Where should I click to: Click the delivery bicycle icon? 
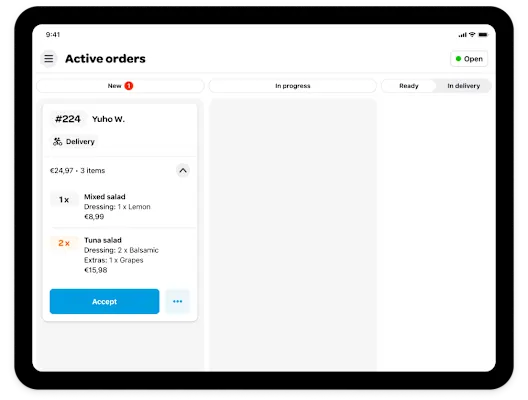(x=57, y=141)
